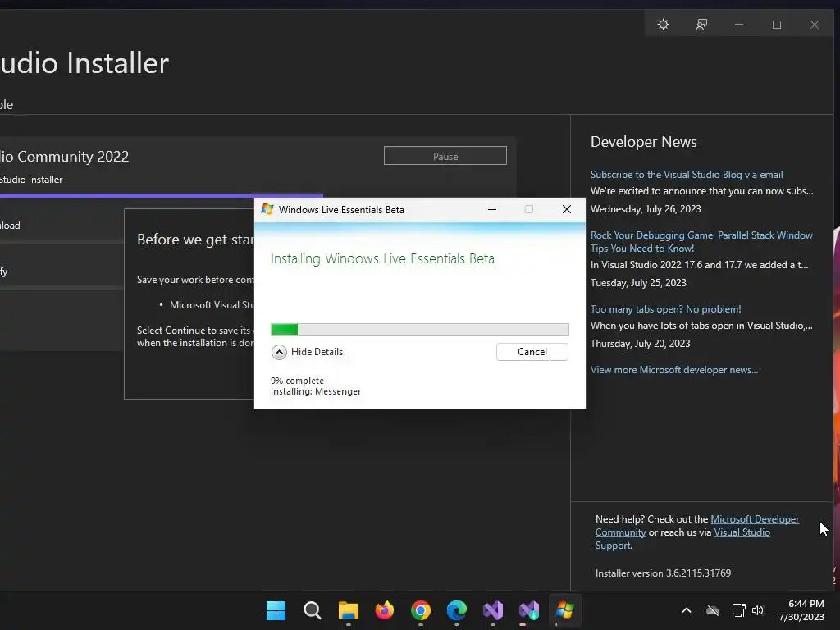Cancel the Windows Live Essentials installation
This screenshot has height=630, width=840.
tap(532, 352)
